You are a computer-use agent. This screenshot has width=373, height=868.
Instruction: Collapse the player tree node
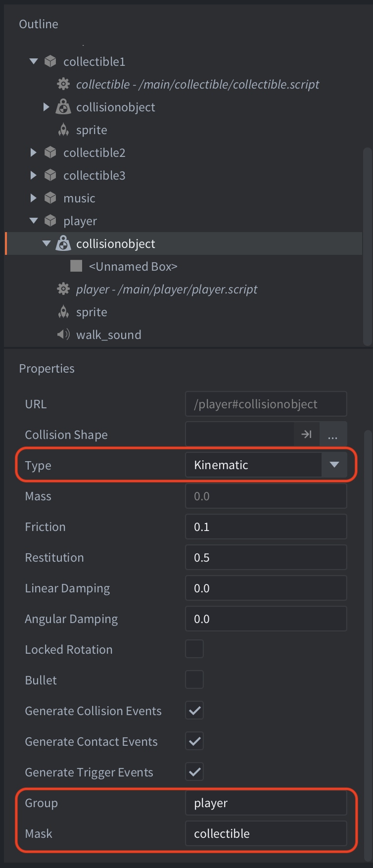tap(34, 221)
